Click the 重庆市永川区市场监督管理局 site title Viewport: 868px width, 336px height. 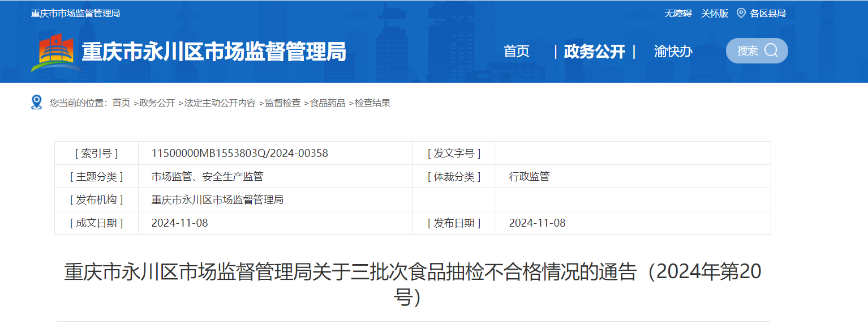(x=214, y=52)
